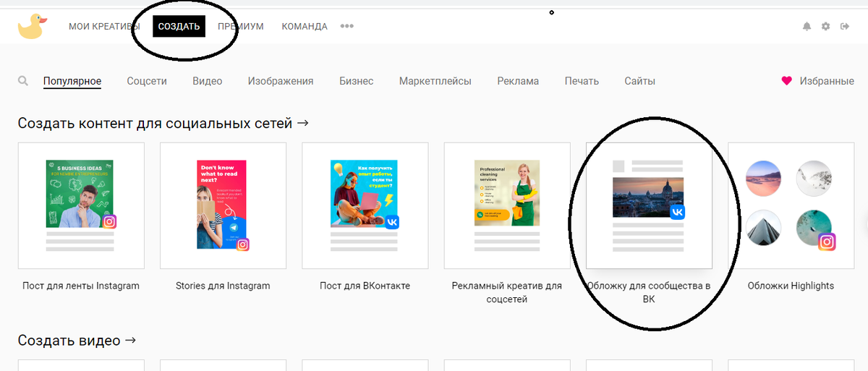Switch to the Видео tab
The height and width of the screenshot is (371, 868).
click(208, 81)
